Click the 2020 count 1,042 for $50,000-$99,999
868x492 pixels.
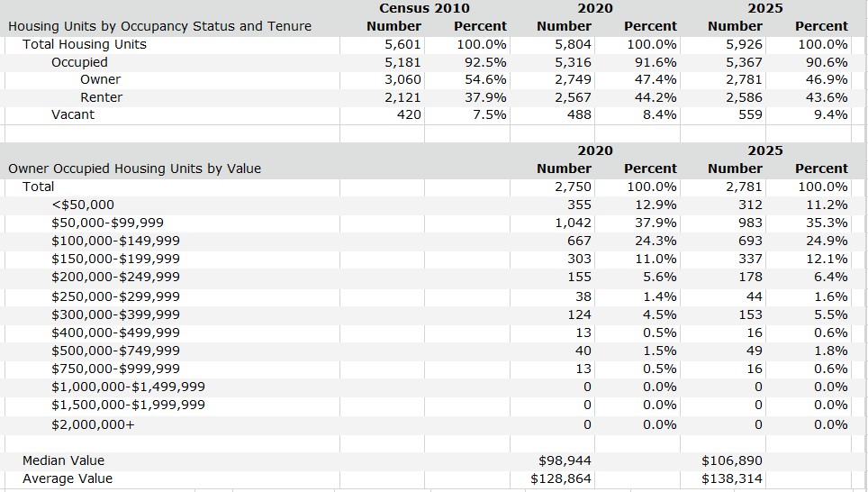(573, 223)
